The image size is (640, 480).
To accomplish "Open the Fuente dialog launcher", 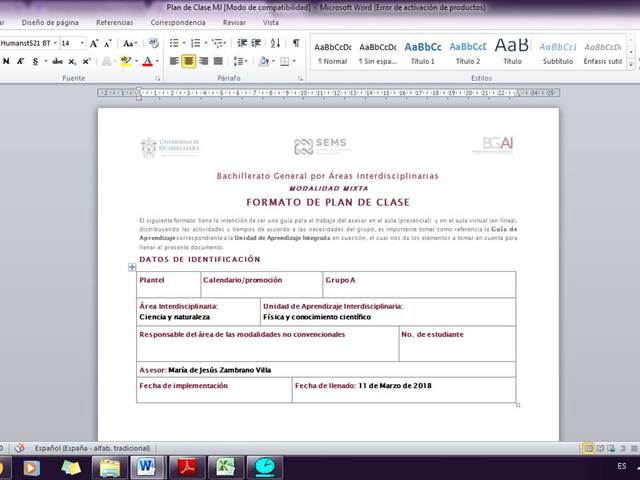I will pyautogui.click(x=158, y=78).
